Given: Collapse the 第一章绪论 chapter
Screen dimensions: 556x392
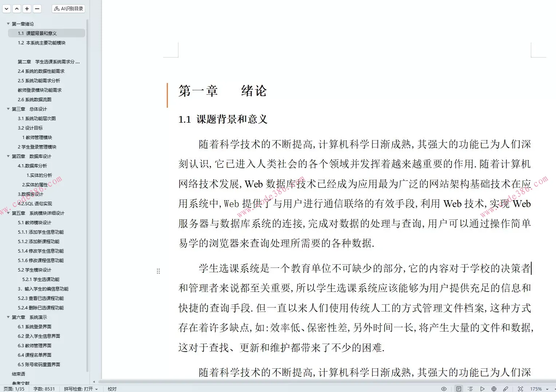Looking at the screenshot, I should click(7, 23).
